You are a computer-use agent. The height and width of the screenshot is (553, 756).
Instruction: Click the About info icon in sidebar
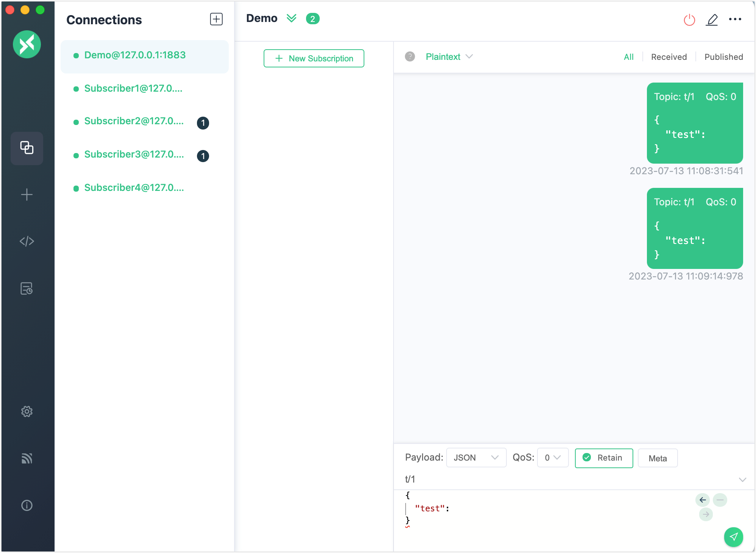27,505
